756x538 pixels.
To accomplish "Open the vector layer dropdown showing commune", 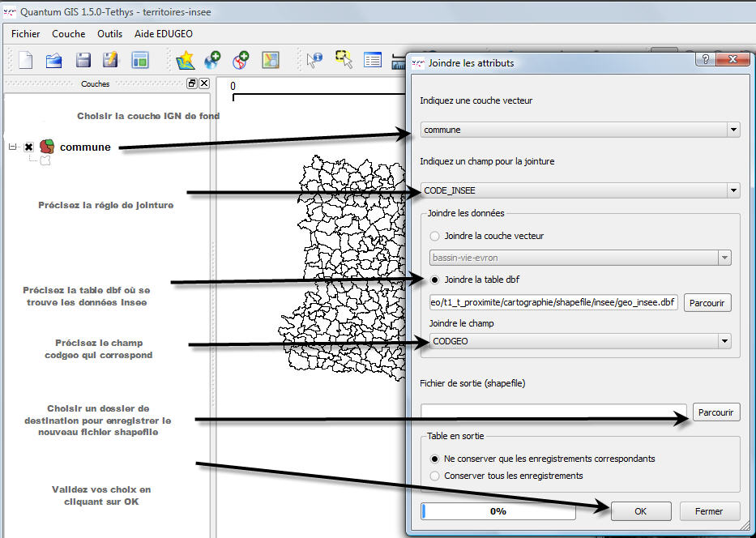I will coord(579,130).
